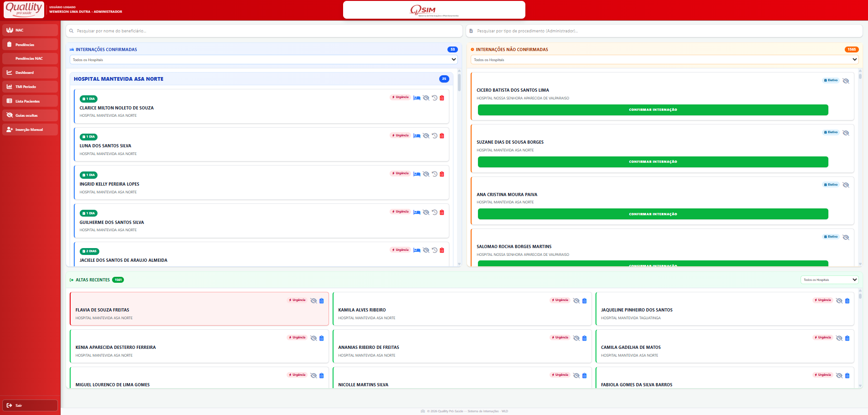Open history icon for Jaciele dos Santos de Araujo

435,250
